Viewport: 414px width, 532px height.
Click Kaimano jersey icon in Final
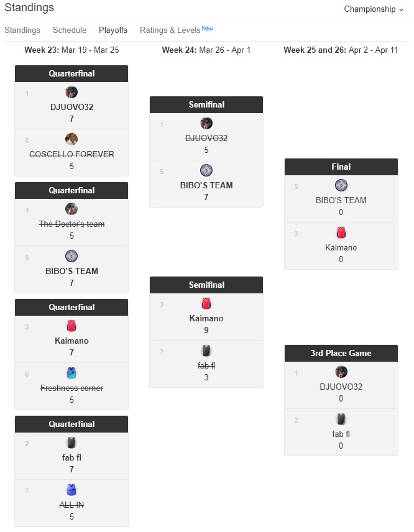tap(341, 232)
